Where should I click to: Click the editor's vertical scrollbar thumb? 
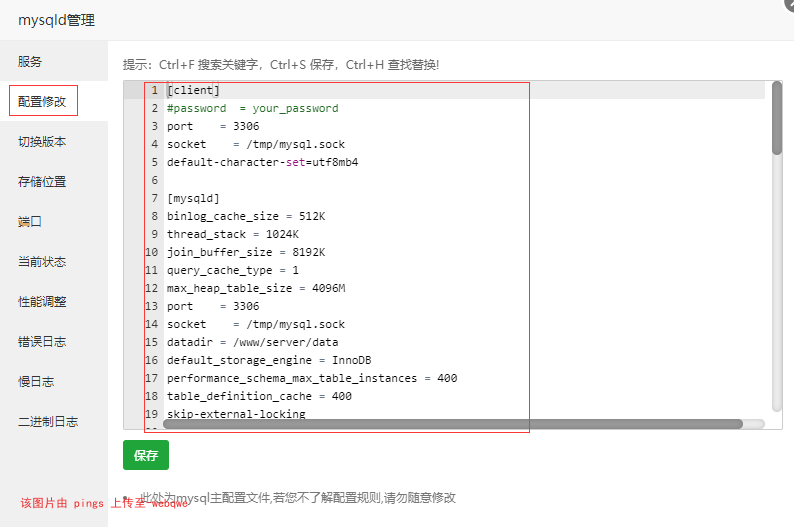tap(777, 118)
